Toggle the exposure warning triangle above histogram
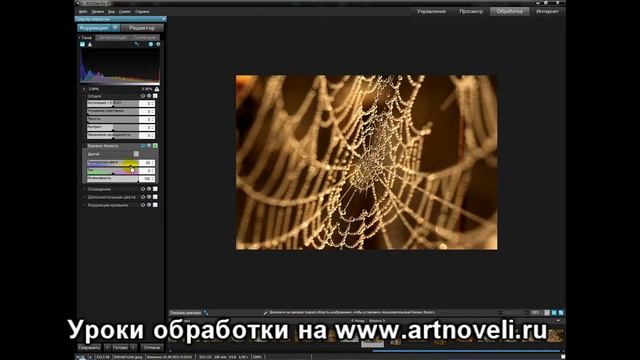640x360 pixels. [90, 44]
